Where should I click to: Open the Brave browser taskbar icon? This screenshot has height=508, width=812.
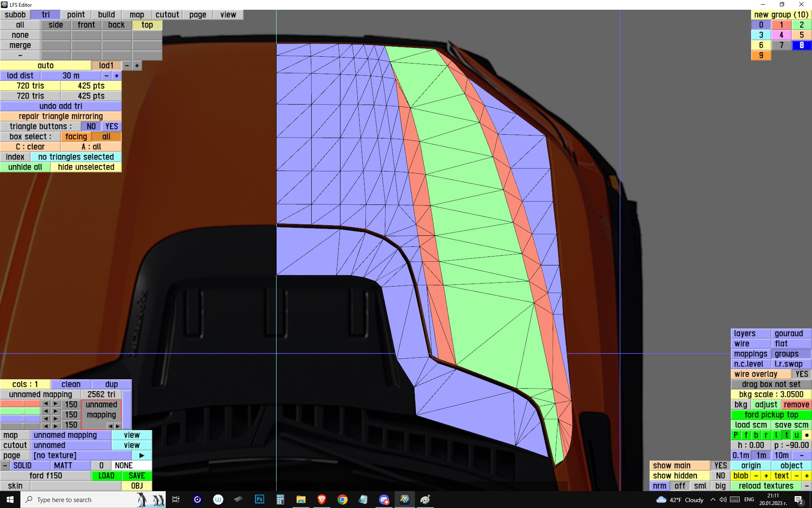321,500
